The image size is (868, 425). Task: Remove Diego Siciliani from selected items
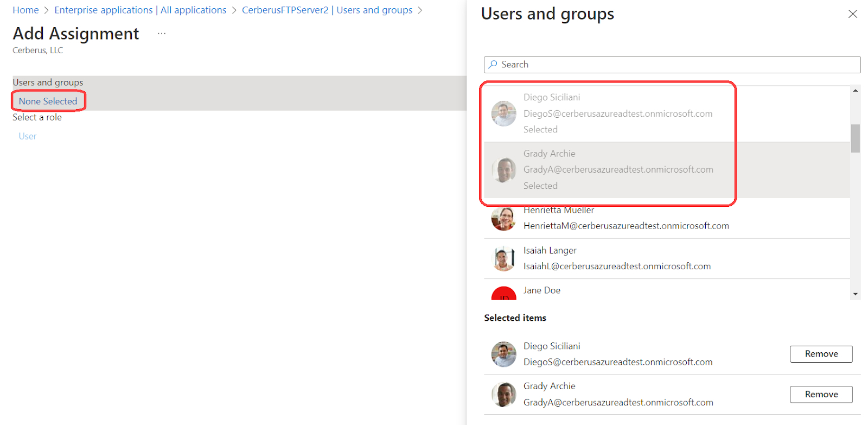[x=821, y=354]
